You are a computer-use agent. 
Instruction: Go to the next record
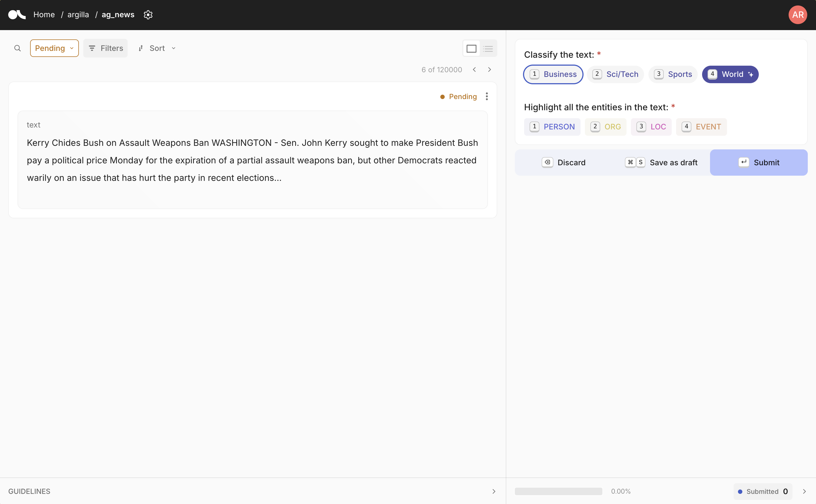point(489,69)
